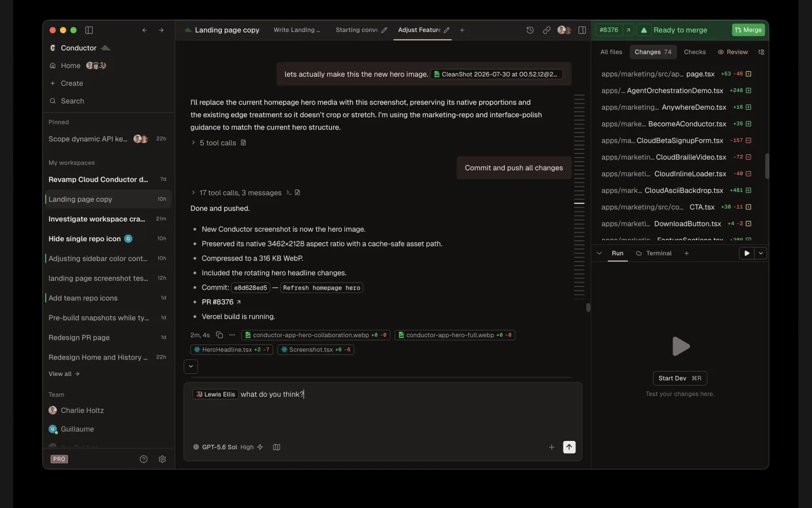Open the Home item in sidebar
Viewport: 812px width, 508px height.
tap(71, 66)
